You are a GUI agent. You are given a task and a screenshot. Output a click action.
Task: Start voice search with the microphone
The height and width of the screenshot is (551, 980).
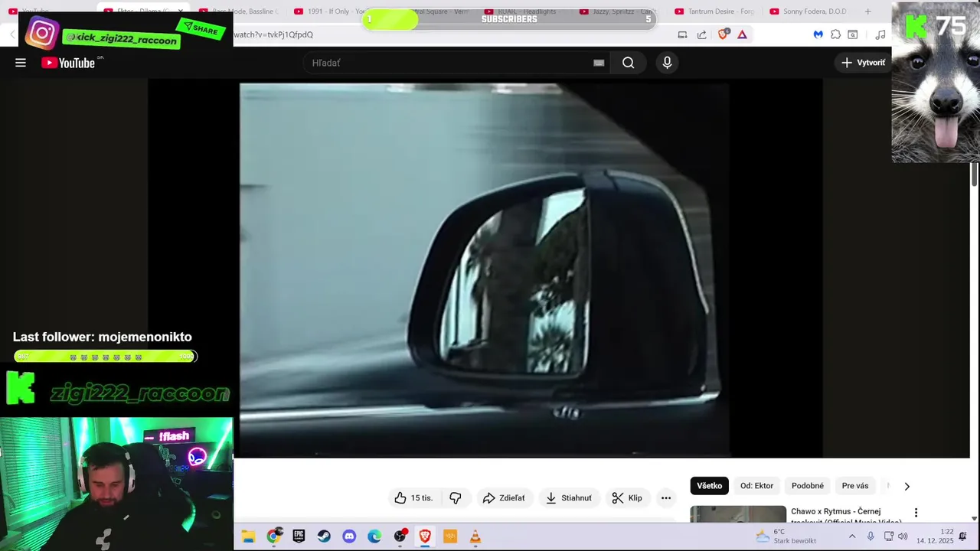point(667,63)
